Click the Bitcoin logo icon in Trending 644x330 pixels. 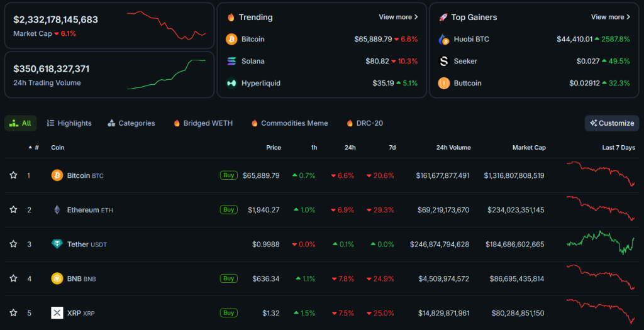tap(231, 39)
